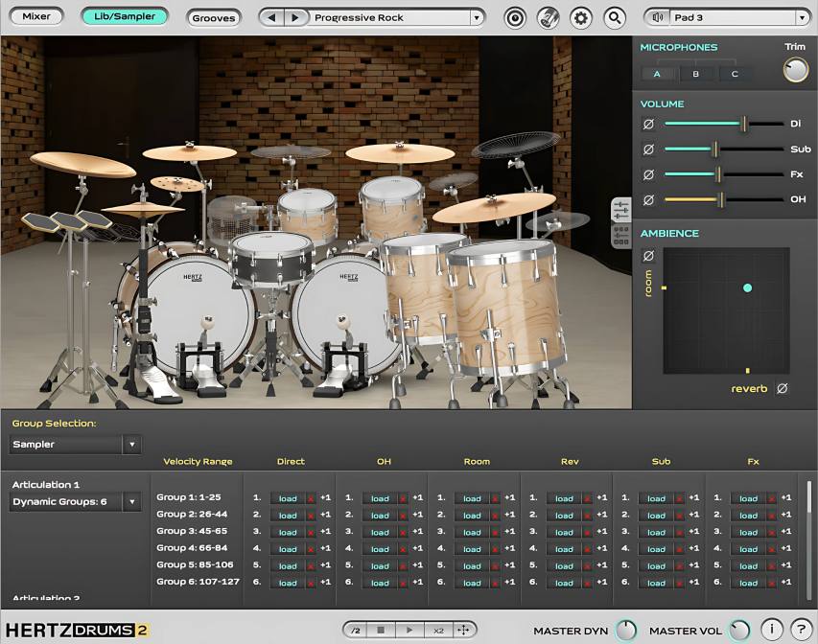The height and width of the screenshot is (644, 818).
Task: Open the settings gear in the top toolbar
Action: [x=581, y=17]
